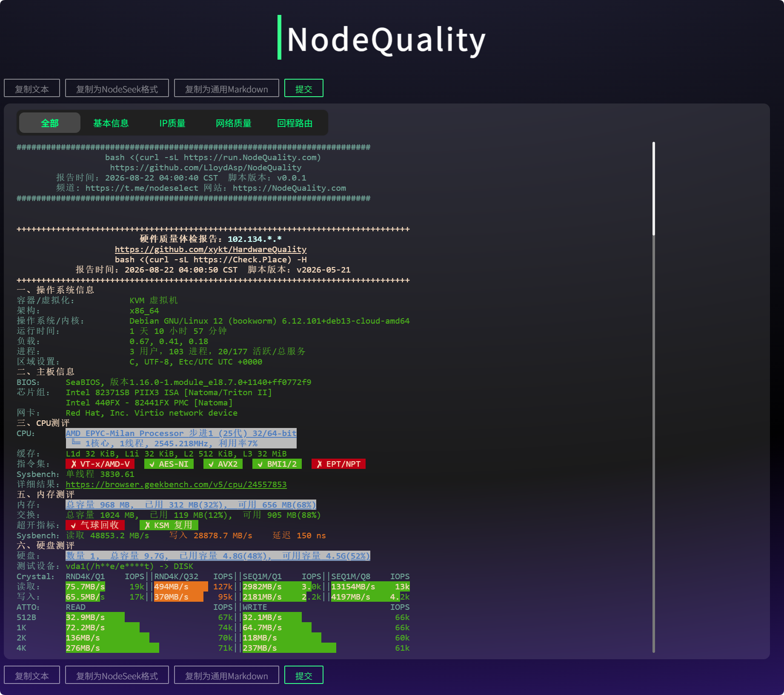This screenshot has height=695, width=784.
Task: Click the disk line 总容量 9.7G
Action: (x=218, y=556)
